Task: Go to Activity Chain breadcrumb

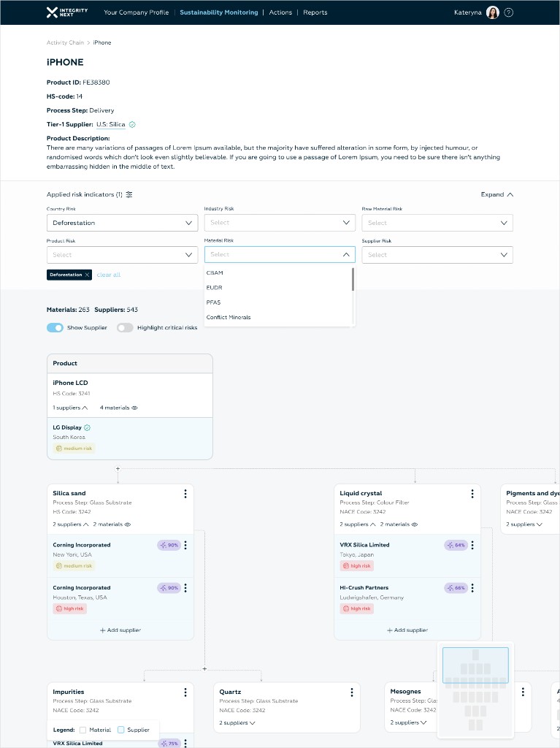Action: point(66,42)
